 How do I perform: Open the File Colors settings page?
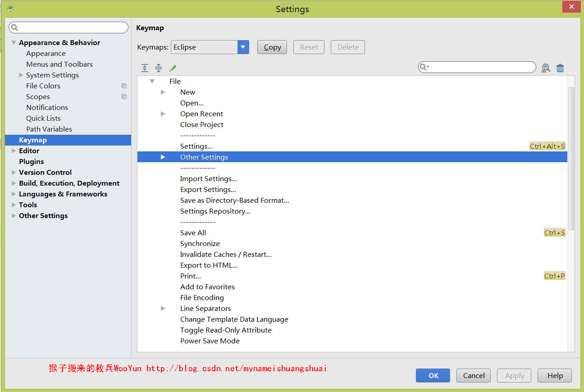click(43, 86)
